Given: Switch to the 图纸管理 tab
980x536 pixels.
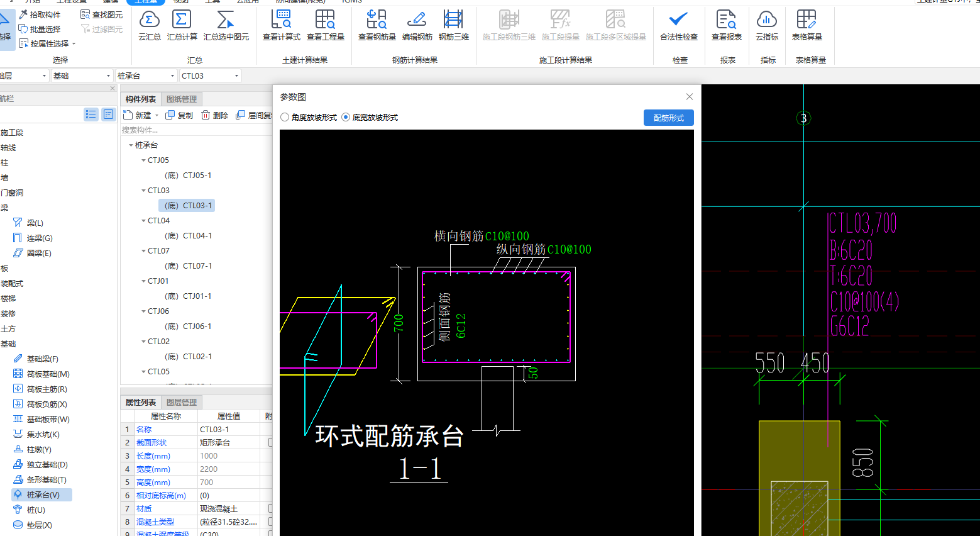Looking at the screenshot, I should click(x=182, y=99).
